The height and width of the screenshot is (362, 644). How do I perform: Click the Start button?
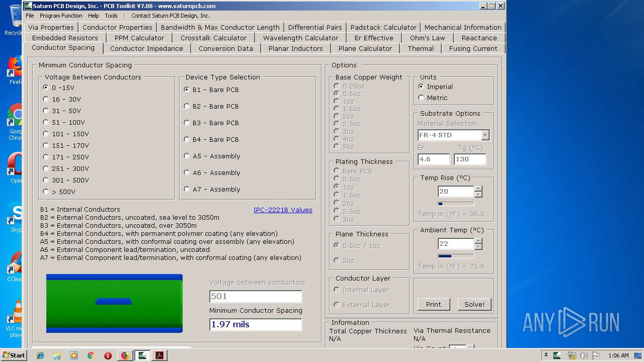pos(14,355)
